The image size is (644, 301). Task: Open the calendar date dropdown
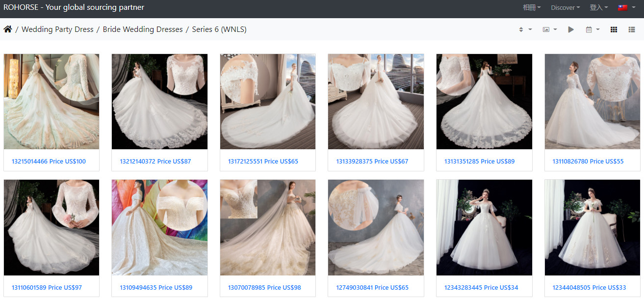point(592,29)
